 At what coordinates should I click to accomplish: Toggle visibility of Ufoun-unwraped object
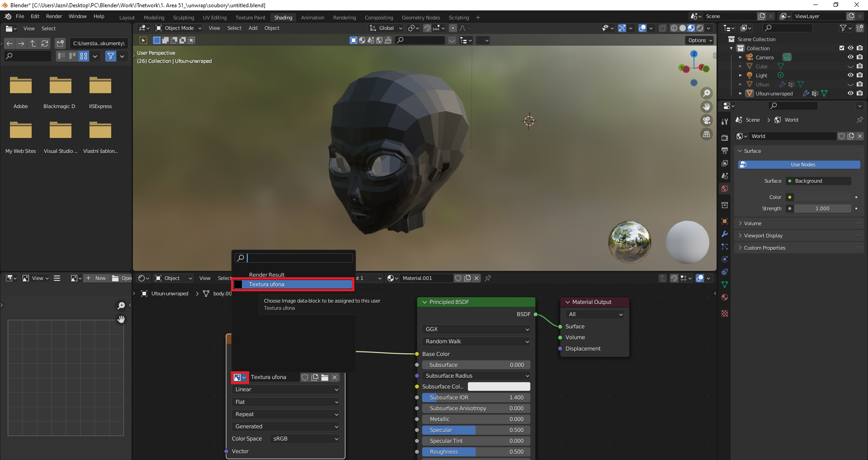click(x=850, y=94)
